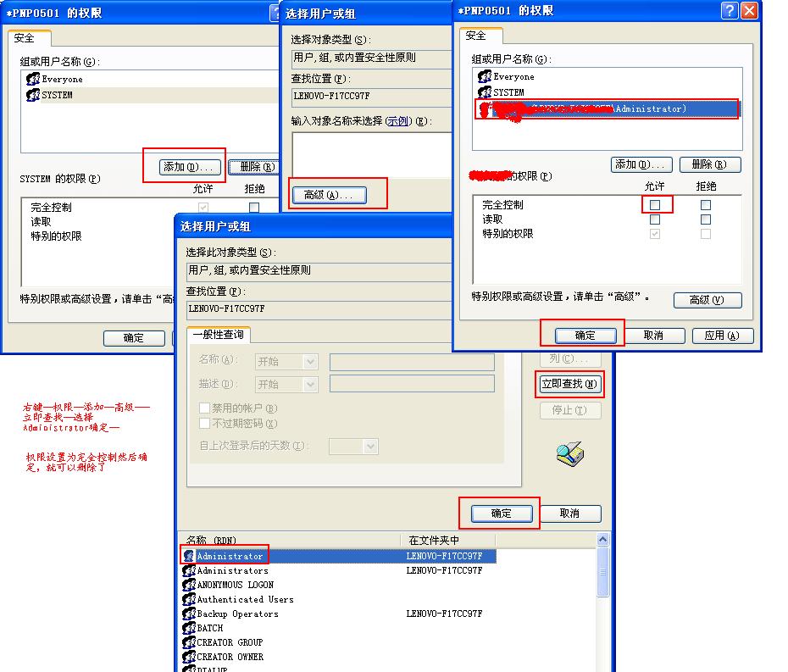This screenshot has width=788, height=672.
Task: Click Remove button in left permissions window
Action: pyautogui.click(x=254, y=167)
